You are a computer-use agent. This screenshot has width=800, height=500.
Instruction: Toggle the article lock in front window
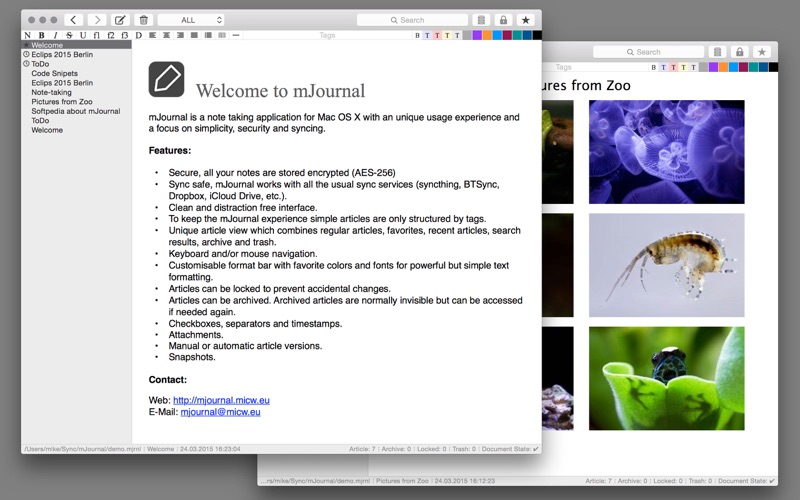tap(504, 20)
